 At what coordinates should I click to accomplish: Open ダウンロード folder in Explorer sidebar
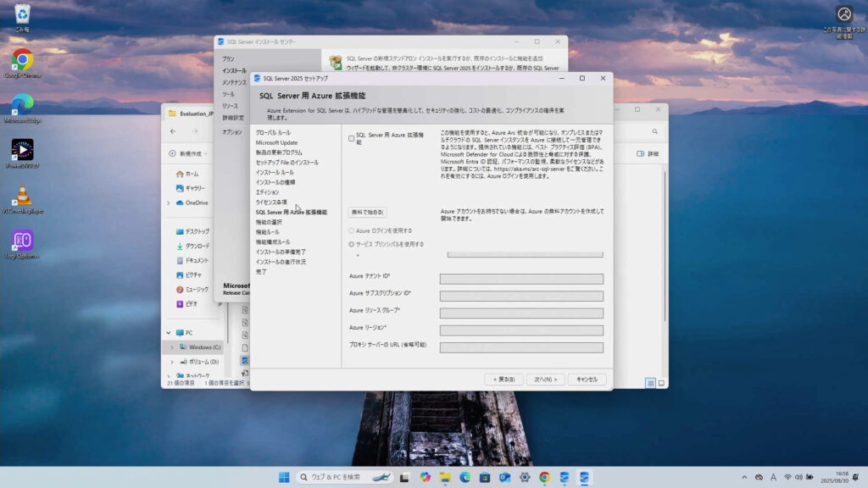tap(192, 246)
